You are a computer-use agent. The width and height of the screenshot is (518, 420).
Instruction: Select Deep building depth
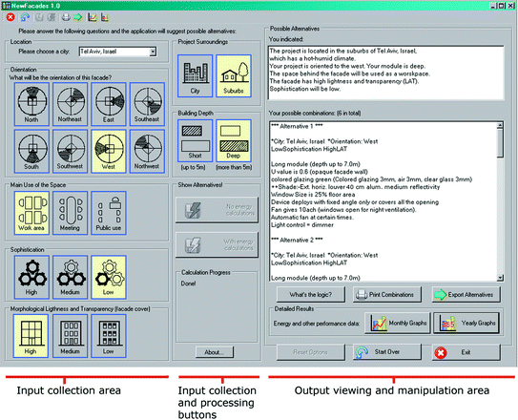pos(234,140)
